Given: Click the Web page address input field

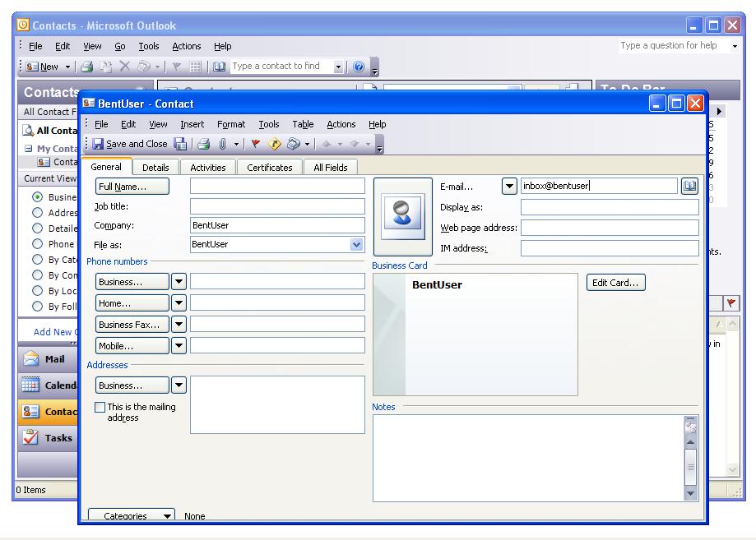Looking at the screenshot, I should point(610,228).
